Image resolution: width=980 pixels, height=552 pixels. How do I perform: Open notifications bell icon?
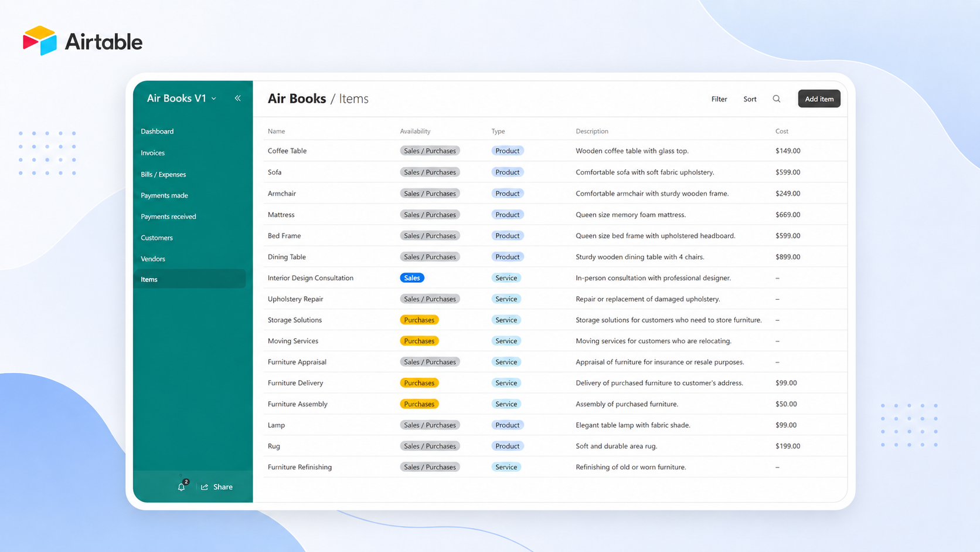point(182,487)
